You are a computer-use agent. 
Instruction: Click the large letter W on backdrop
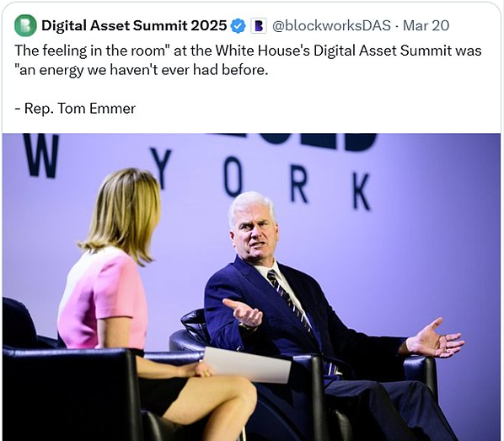click(42, 156)
